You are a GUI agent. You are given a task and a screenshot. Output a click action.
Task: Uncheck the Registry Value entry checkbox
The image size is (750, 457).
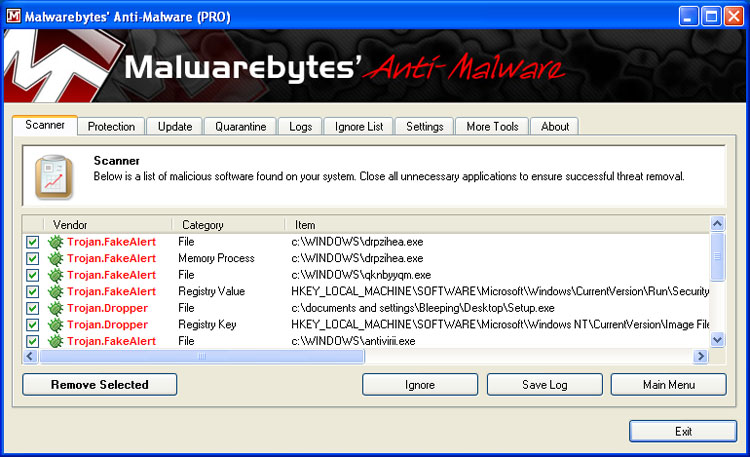coord(32,291)
